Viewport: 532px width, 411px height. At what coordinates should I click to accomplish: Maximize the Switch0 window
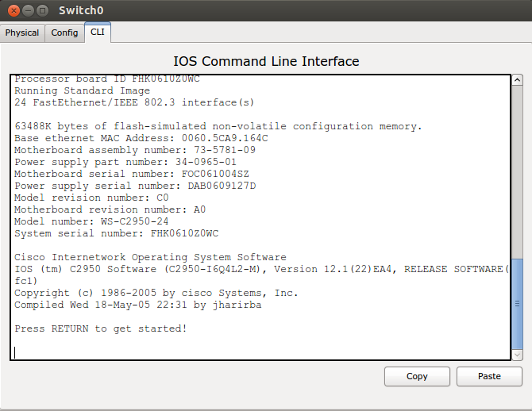tap(42, 11)
